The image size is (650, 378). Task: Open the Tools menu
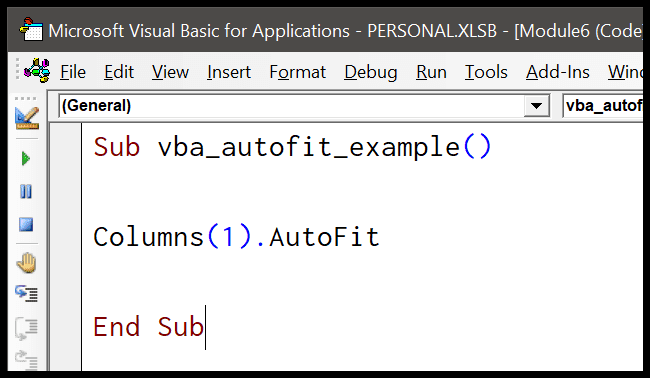pos(486,72)
